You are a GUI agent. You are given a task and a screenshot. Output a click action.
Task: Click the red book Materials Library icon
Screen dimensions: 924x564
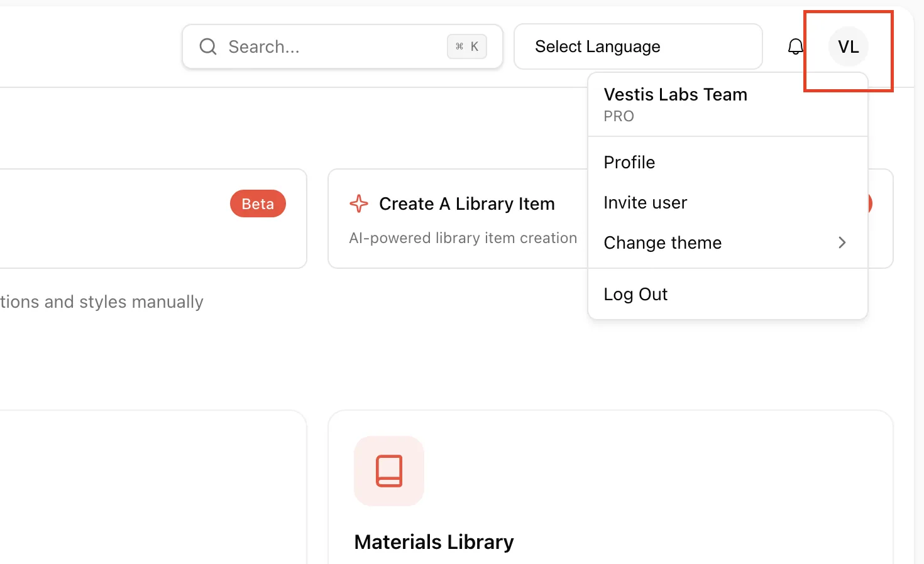tap(389, 471)
